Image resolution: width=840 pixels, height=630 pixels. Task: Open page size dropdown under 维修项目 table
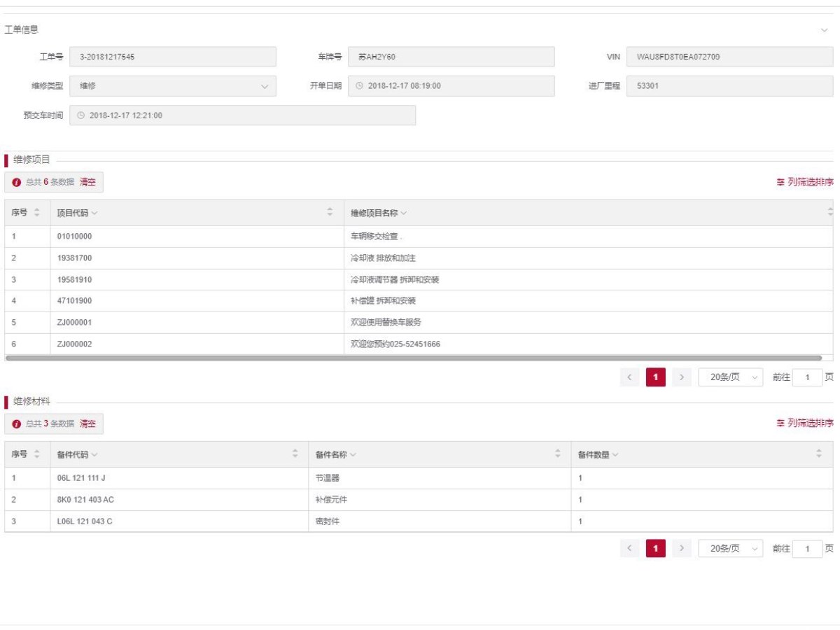[730, 377]
